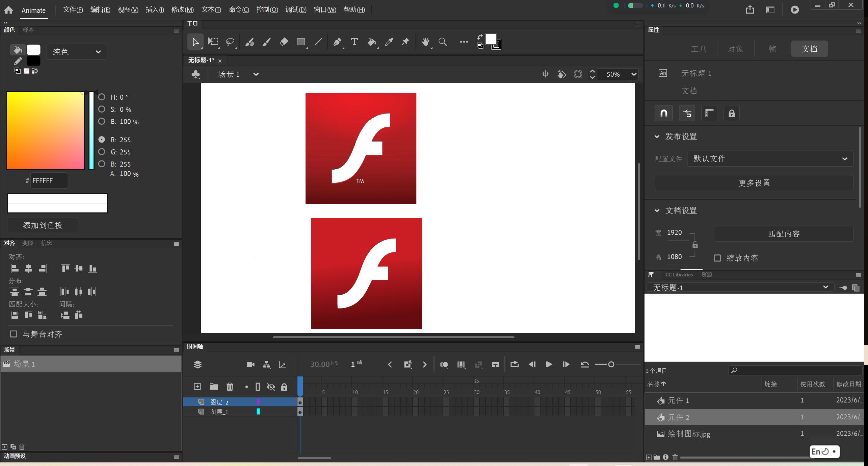Select the H hue radio button
Viewport: 868px width, 466px height.
tap(102, 97)
